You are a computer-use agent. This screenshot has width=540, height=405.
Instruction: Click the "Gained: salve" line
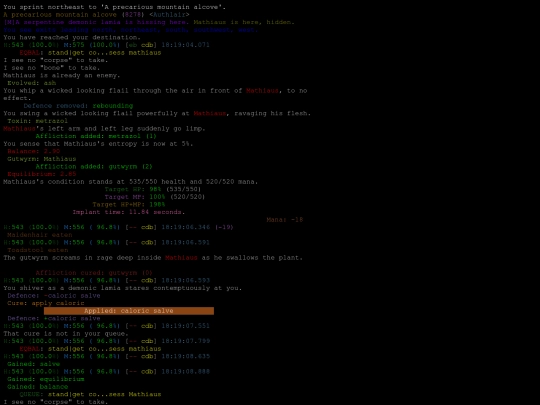(33, 363)
